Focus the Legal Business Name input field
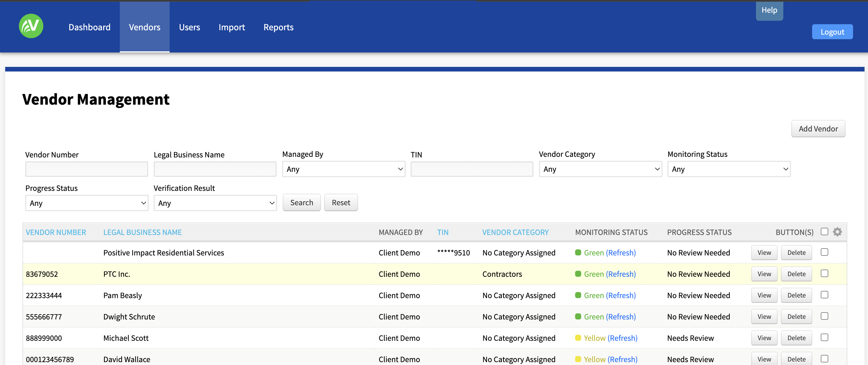Screen dimensions: 868x365 [x=215, y=169]
